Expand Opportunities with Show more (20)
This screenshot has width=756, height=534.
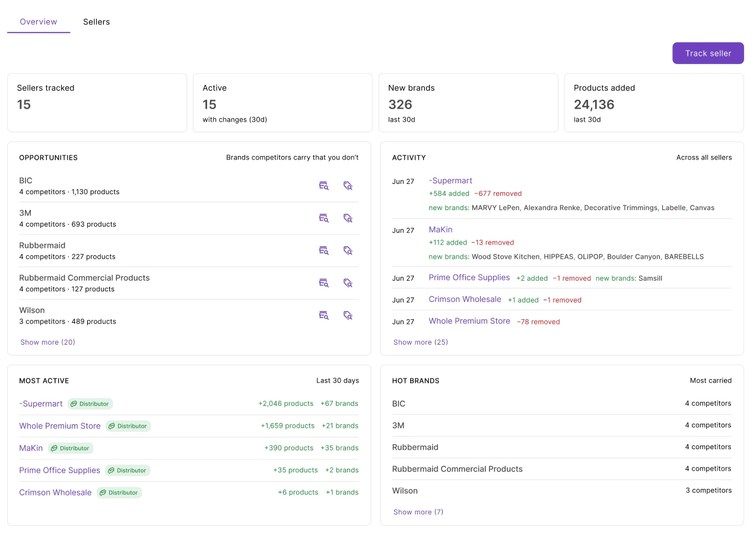click(47, 342)
